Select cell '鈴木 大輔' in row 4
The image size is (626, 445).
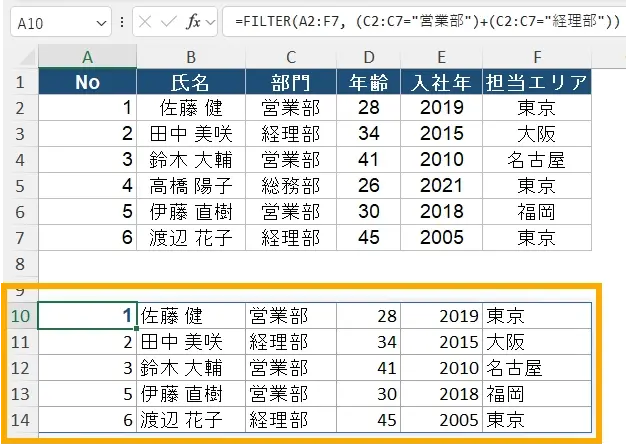pyautogui.click(x=191, y=160)
